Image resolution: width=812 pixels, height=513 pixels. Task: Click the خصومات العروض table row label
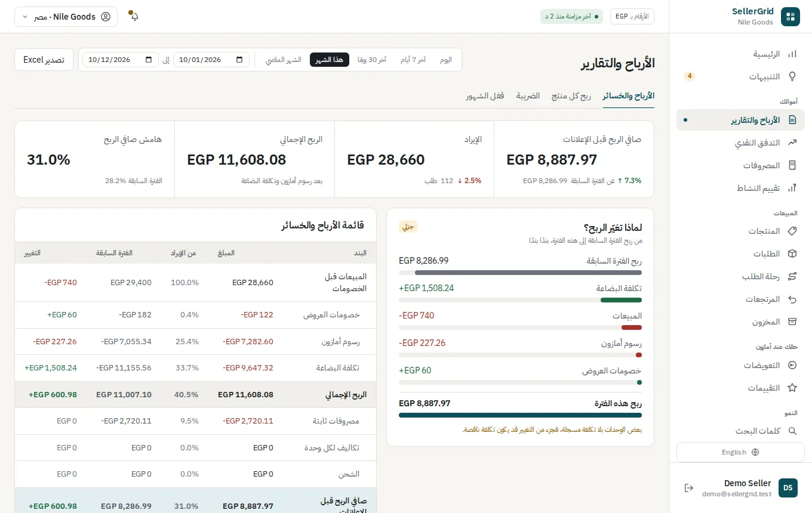click(x=332, y=315)
